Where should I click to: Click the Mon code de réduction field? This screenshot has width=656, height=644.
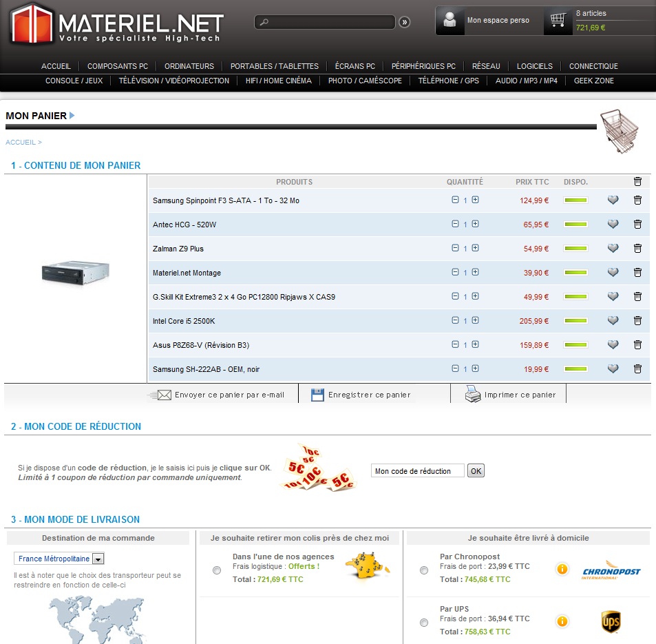tap(417, 471)
